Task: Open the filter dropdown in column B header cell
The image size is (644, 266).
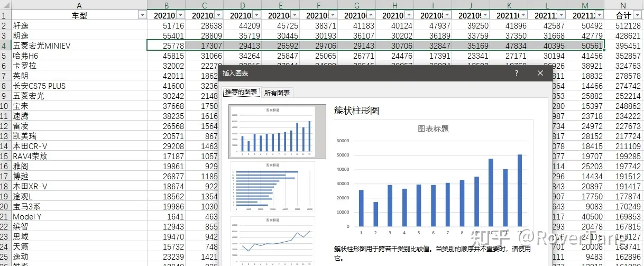Action: (181, 15)
